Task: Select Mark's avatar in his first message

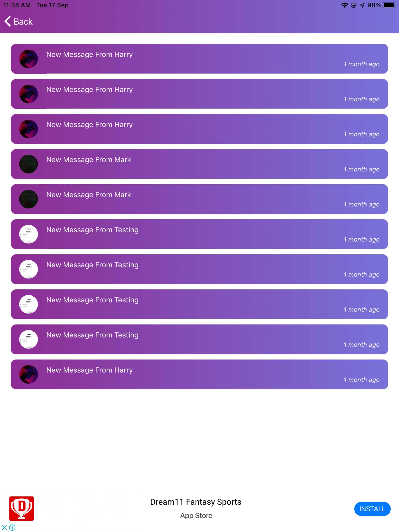Action: coord(28,164)
